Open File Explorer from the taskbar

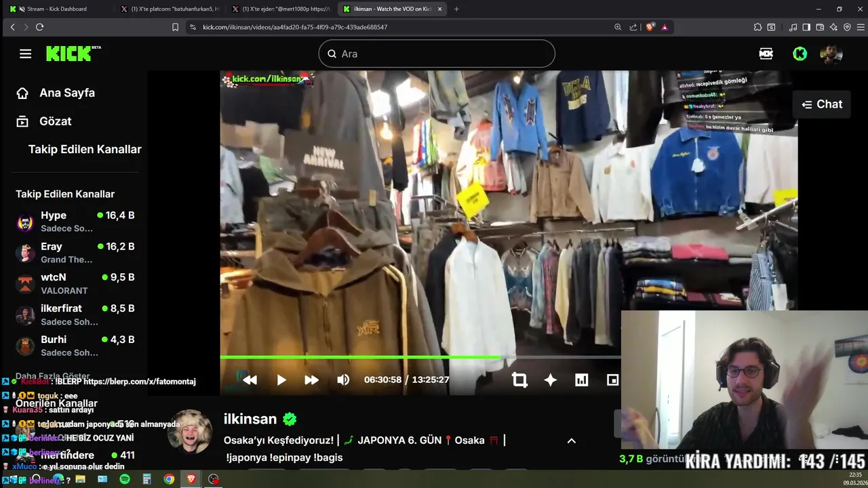tap(80, 479)
